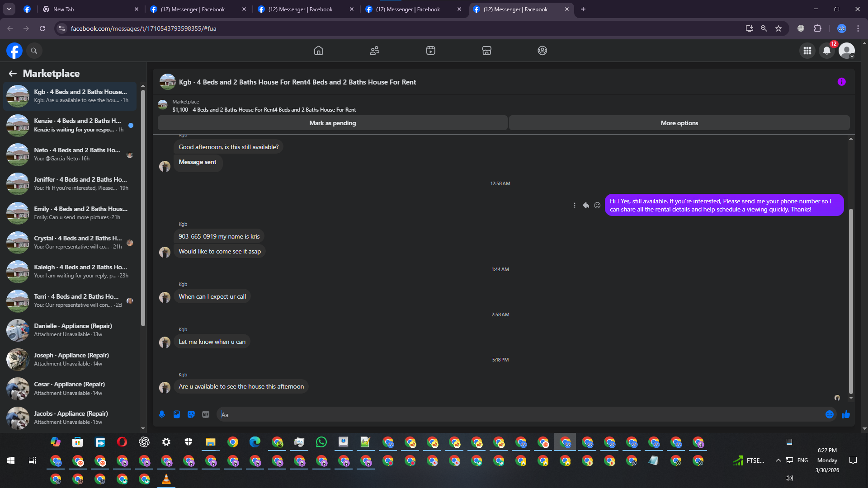This screenshot has height=488, width=868.
Task: Click Mark as pending button
Action: click(332, 123)
